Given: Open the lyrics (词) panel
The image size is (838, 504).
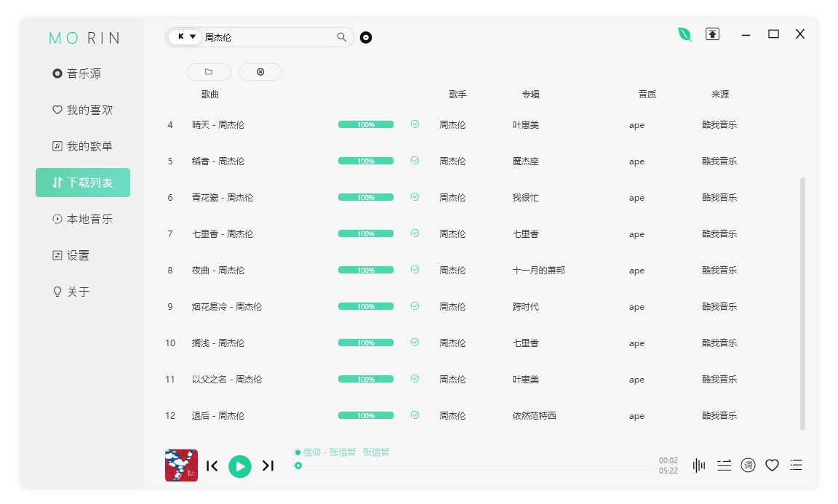Looking at the screenshot, I should click(x=748, y=465).
